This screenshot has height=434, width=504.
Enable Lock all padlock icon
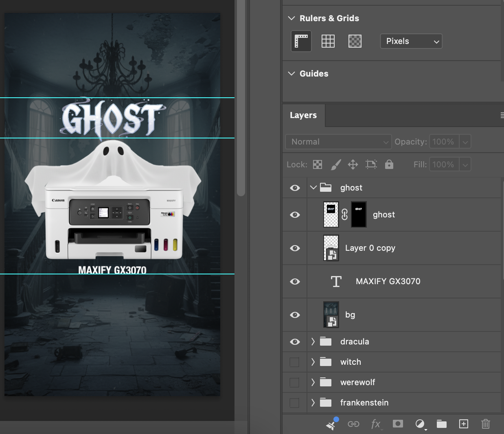pyautogui.click(x=389, y=164)
